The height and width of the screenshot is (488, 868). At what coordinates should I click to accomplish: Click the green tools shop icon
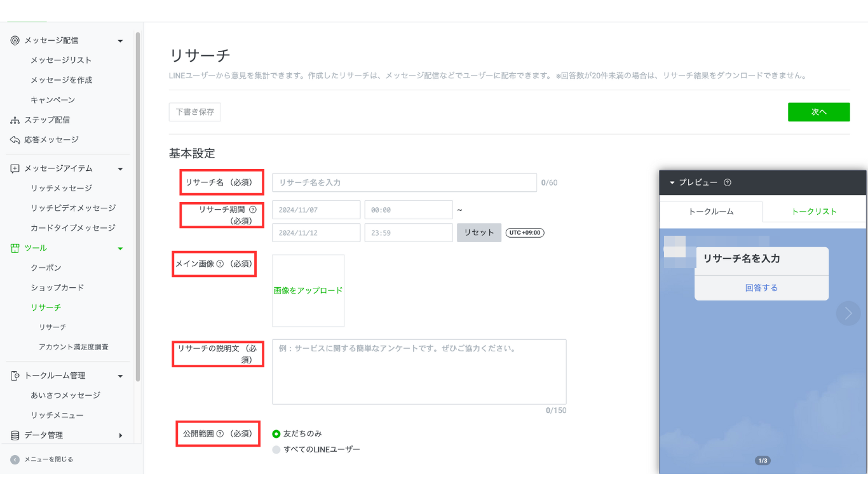15,248
